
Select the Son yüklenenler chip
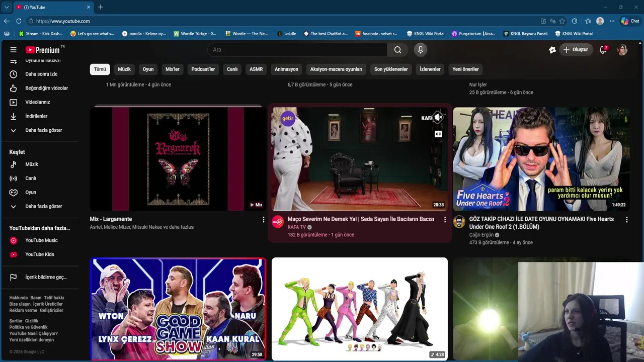tap(391, 69)
